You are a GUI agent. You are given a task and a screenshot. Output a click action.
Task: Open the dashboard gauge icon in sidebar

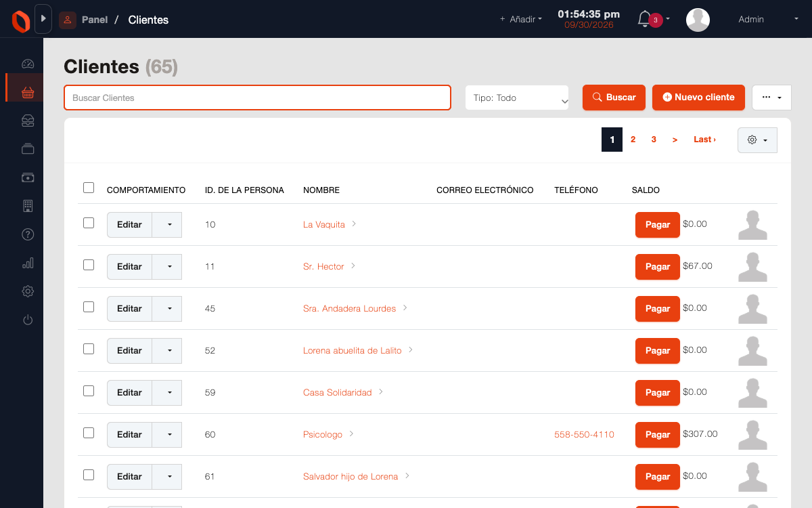[28, 64]
